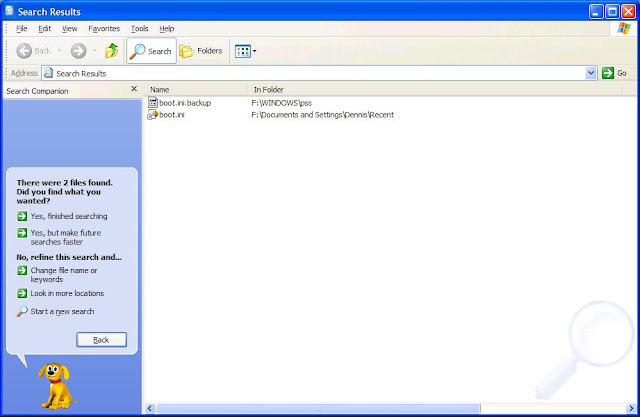Viewport: 640px width, 417px height.
Task: Click the boot.ini shortcut icon
Action: tap(153, 115)
